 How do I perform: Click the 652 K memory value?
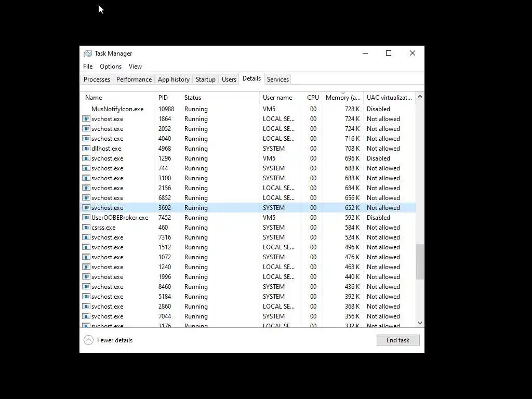coord(352,208)
